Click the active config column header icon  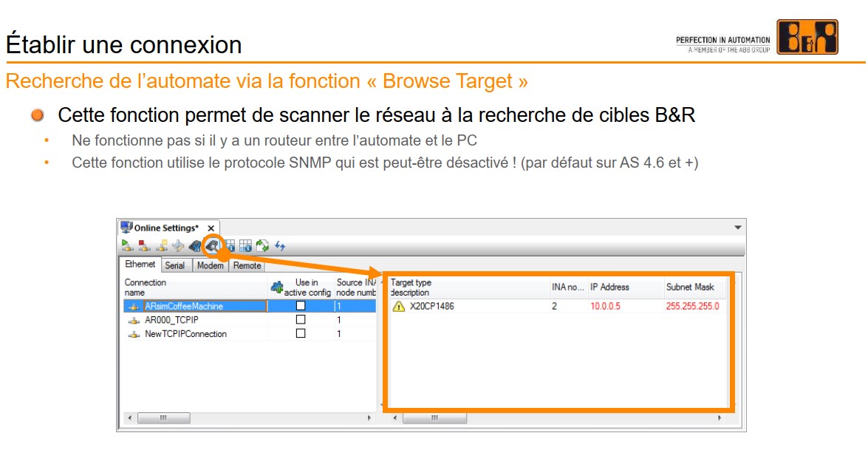tap(277, 287)
